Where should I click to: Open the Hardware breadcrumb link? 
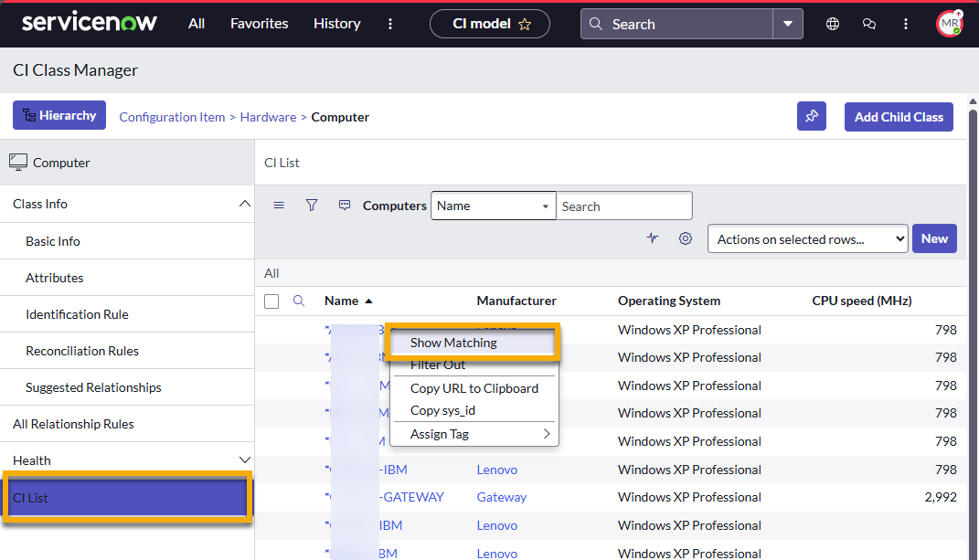268,117
